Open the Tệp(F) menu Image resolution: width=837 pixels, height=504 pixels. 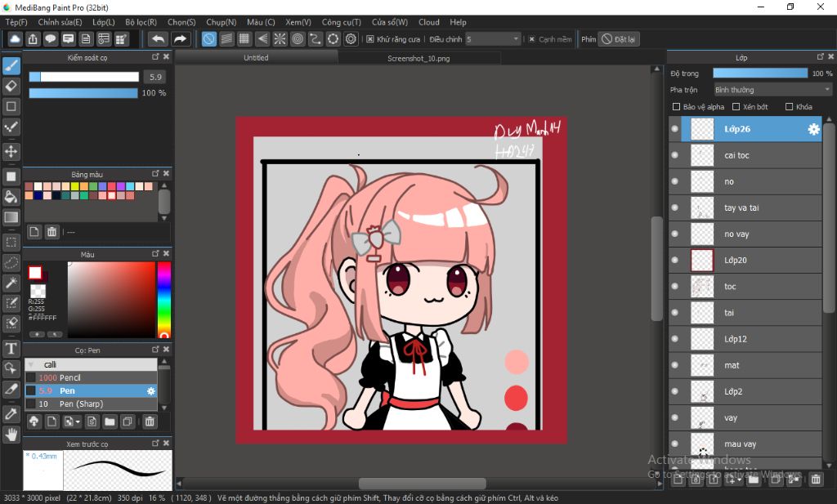coord(16,22)
